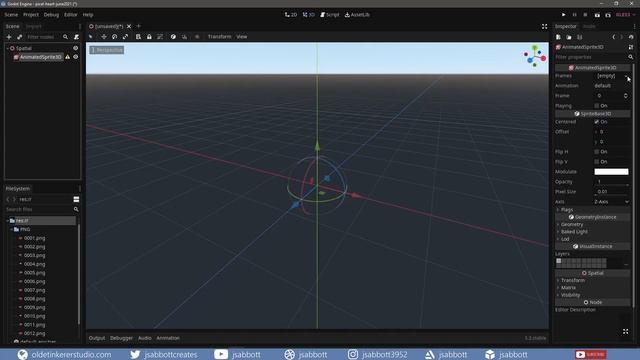
Task: Enable the Flip H checkbox
Action: 597,151
